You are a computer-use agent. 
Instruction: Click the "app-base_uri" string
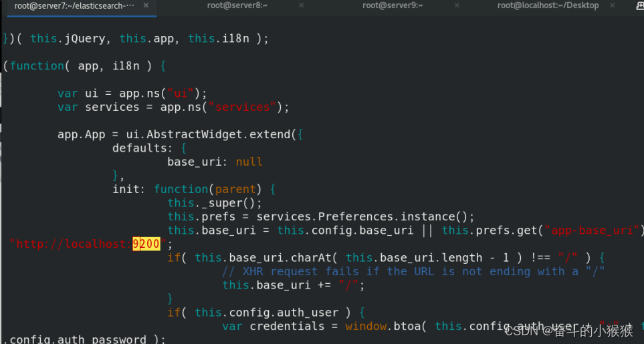point(592,230)
